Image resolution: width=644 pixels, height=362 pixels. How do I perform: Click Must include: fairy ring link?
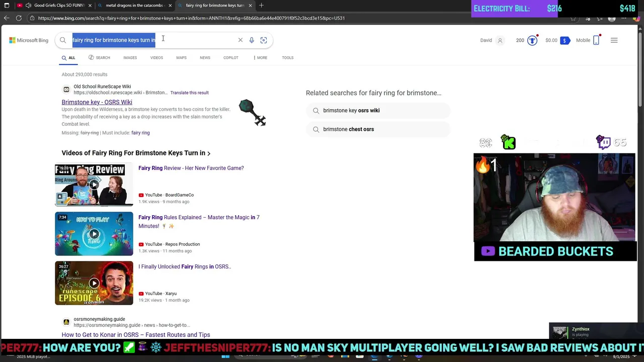click(x=140, y=133)
